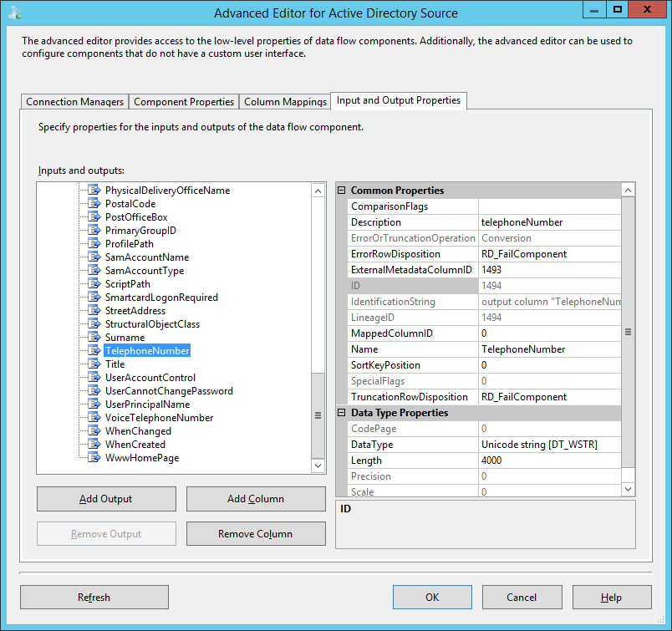Click the WhenChanged column icon
This screenshot has width=672, height=631.
click(94, 430)
